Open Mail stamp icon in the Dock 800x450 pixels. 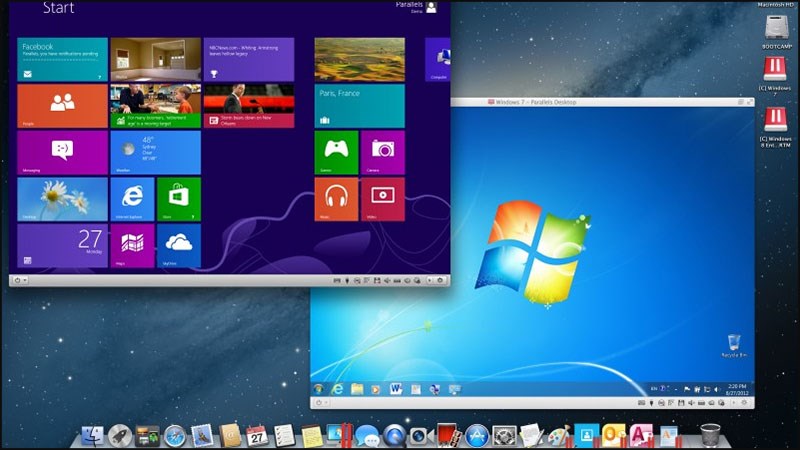pos(202,435)
